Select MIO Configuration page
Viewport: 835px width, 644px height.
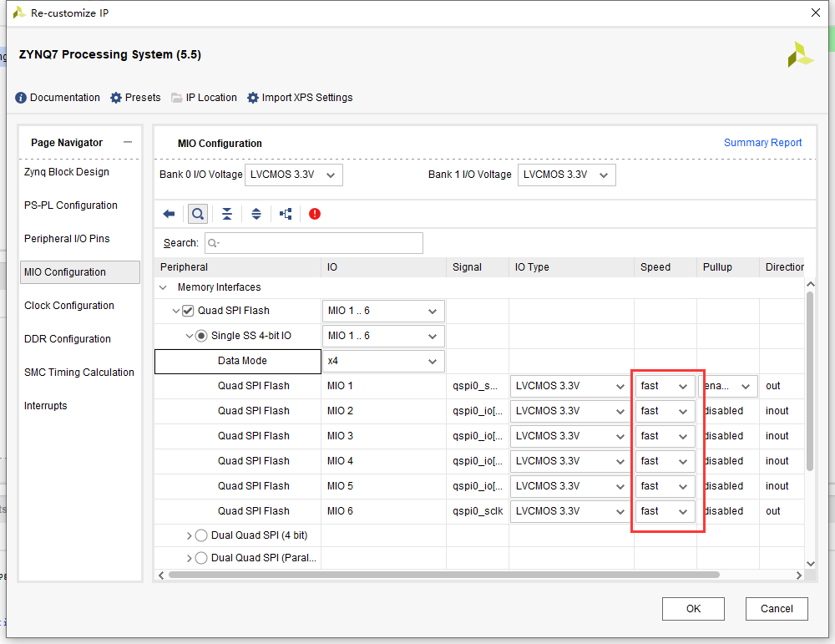tap(80, 272)
